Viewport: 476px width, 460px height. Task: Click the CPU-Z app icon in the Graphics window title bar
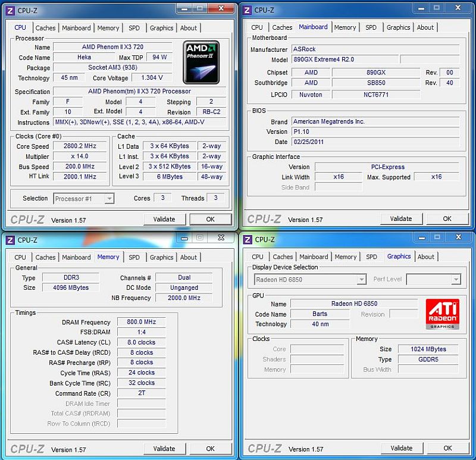click(x=248, y=240)
